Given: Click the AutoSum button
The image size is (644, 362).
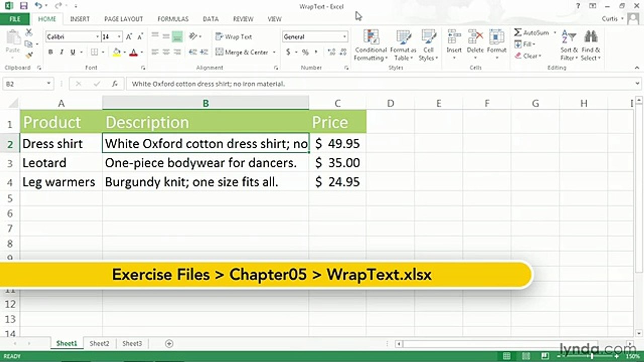Looking at the screenshot, I should 531,33.
